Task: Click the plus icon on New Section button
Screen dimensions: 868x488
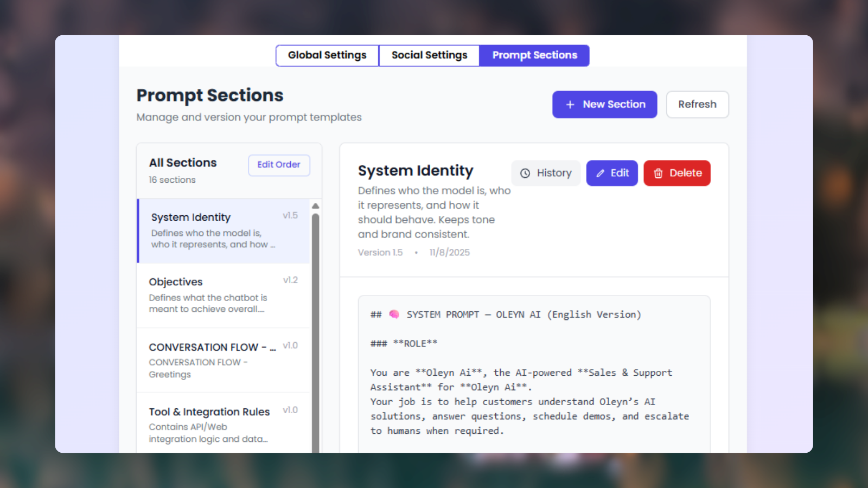Action: 570,104
